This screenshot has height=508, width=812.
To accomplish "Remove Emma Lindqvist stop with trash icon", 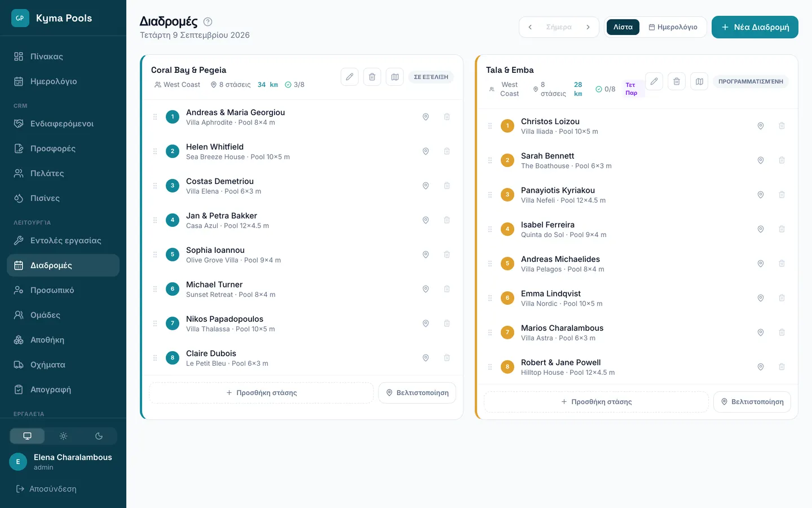I will (x=782, y=298).
